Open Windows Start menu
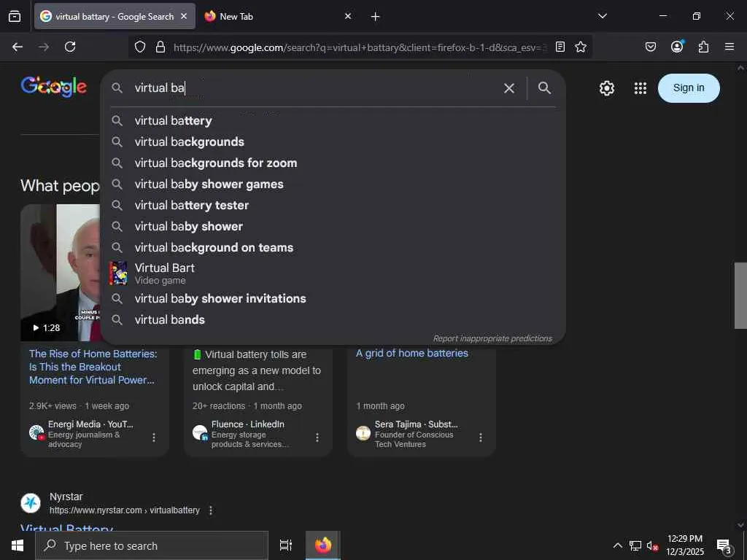The image size is (747, 560). [18, 545]
